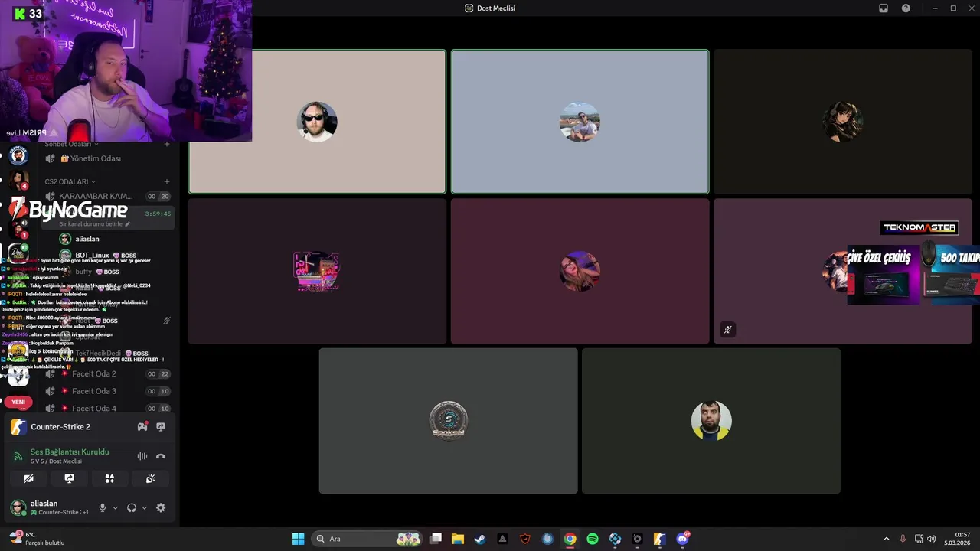Select dark-haired avatar tile in first row
This screenshot has width=980, height=551.
[x=843, y=122]
